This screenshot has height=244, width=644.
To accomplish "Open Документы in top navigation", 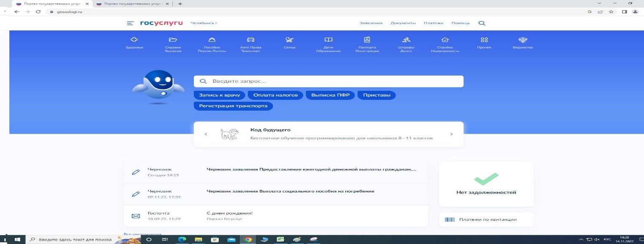I will point(403,23).
